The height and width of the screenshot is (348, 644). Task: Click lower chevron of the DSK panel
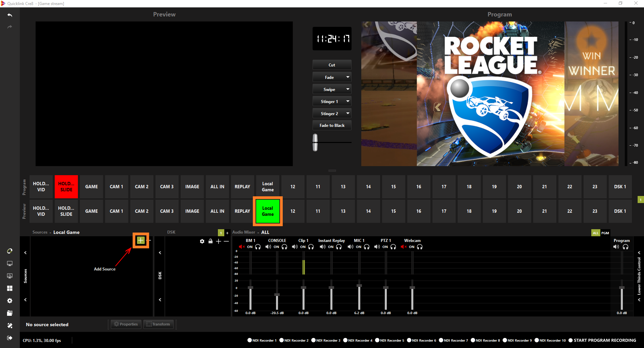[160, 300]
